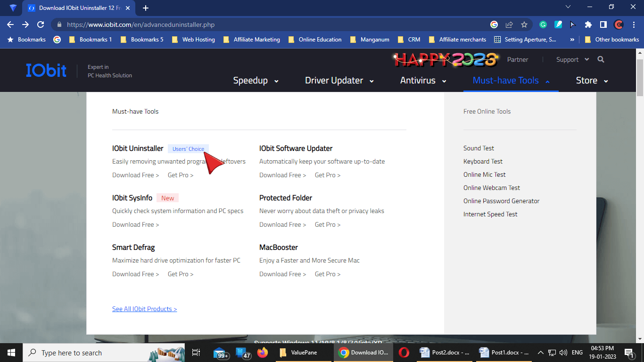Image resolution: width=644 pixels, height=362 pixels.
Task: Open the Online Webcam Test link
Action: pyautogui.click(x=492, y=188)
